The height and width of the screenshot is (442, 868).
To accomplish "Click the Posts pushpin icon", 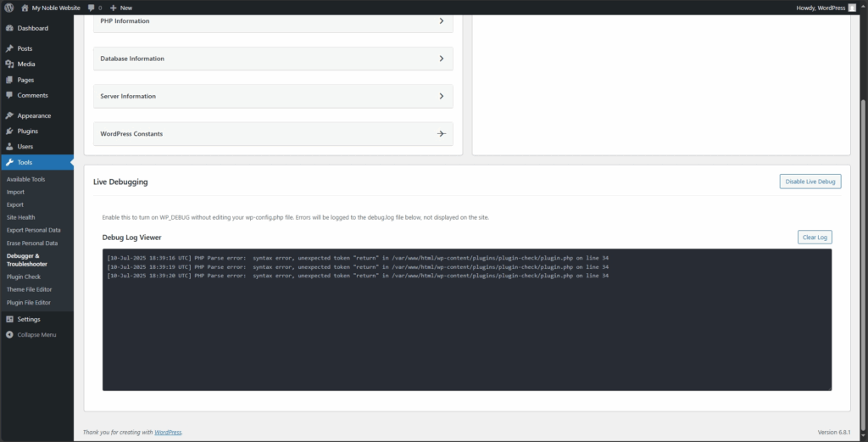I will [9, 48].
